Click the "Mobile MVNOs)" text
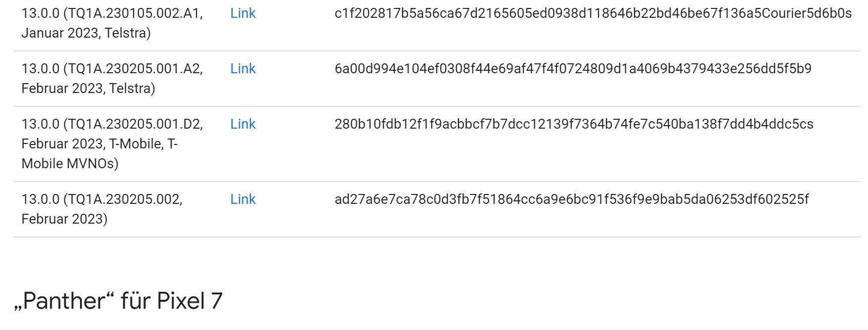Viewport: 868px width, 330px height. click(x=70, y=164)
